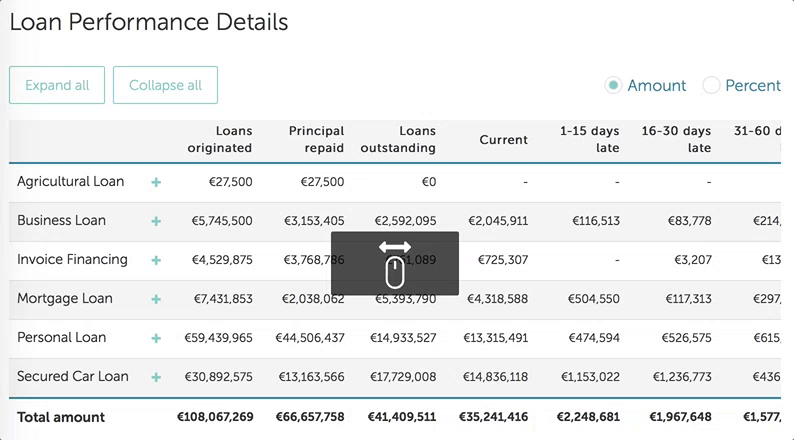The width and height of the screenshot is (794, 440).
Task: Click the Current column header
Action: click(x=503, y=140)
